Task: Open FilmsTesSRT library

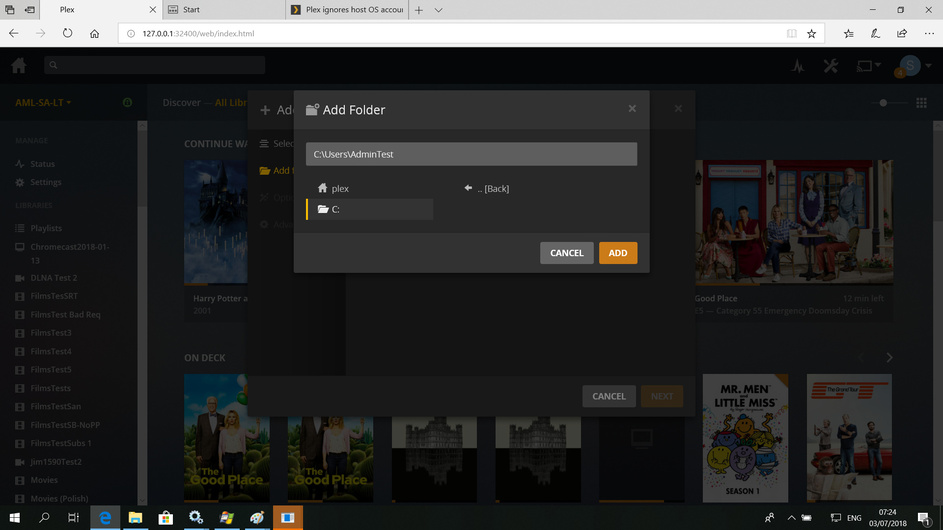Action: tap(54, 296)
